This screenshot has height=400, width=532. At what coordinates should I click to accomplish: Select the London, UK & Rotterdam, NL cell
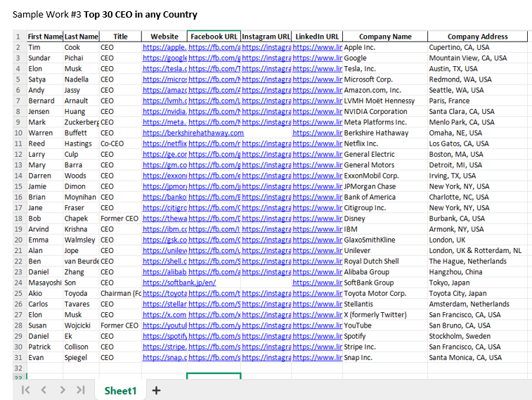pos(477,250)
